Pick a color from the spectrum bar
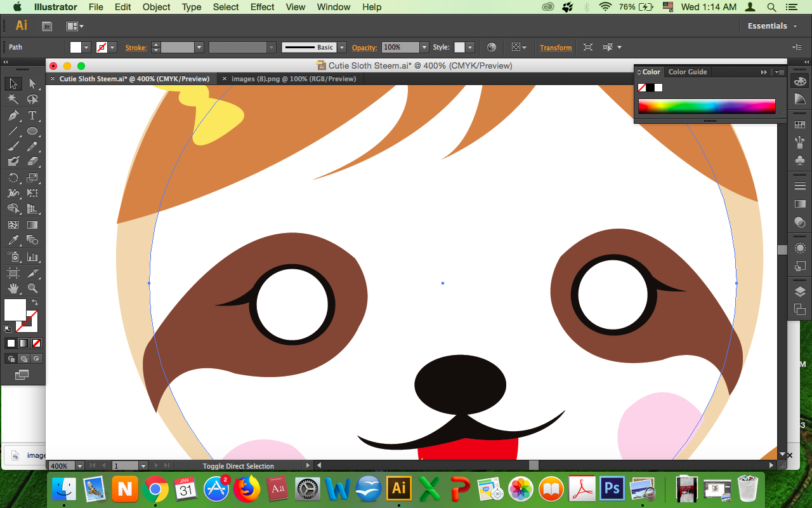This screenshot has width=812, height=508. click(x=707, y=106)
